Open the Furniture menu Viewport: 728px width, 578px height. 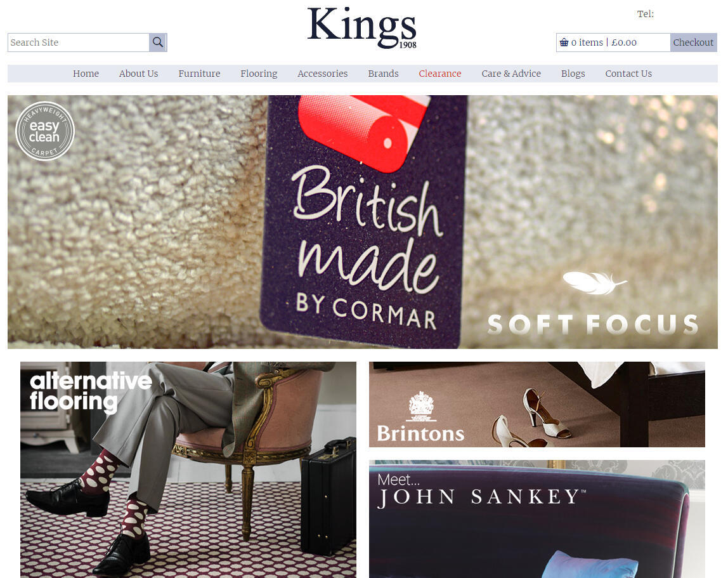point(199,74)
